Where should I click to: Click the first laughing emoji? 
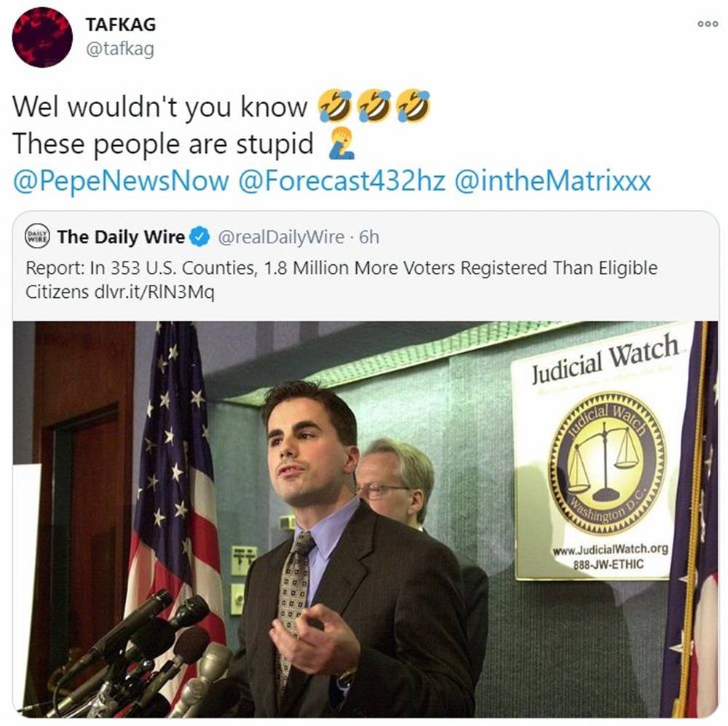pyautogui.click(x=334, y=106)
